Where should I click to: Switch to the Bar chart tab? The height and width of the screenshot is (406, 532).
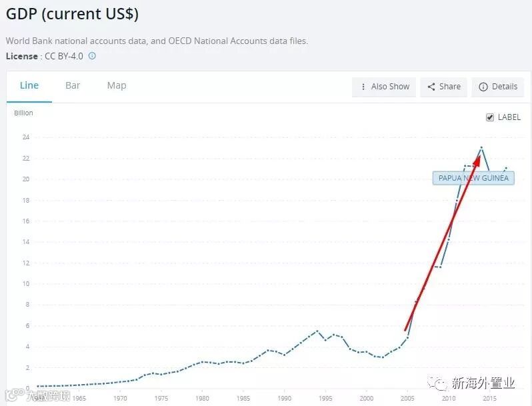tap(73, 85)
